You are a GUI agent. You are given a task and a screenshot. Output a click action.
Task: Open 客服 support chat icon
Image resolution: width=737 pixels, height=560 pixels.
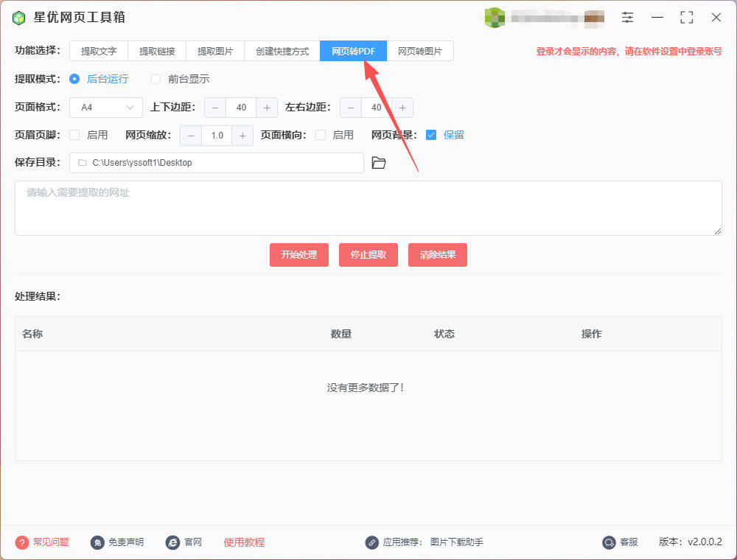[609, 542]
